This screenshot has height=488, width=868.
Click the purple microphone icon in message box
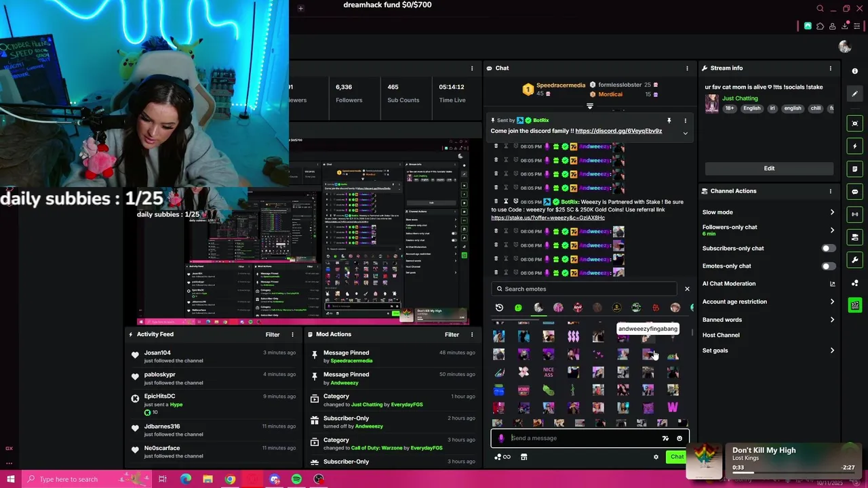coord(501,439)
